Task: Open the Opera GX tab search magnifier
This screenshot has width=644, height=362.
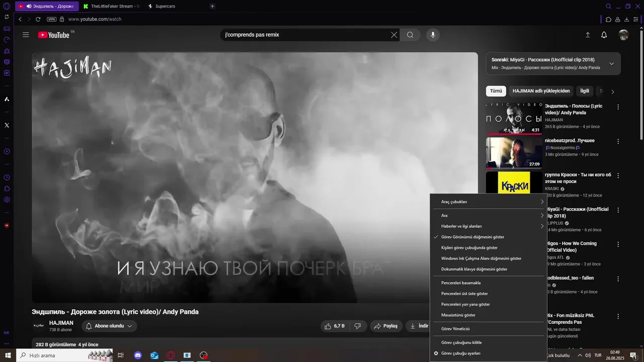Action: point(608,6)
